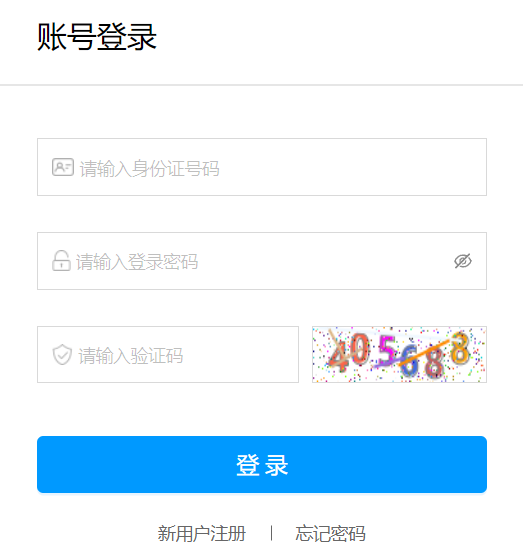Refresh the 405688 captcha image
This screenshot has width=523, height=559.
coord(399,354)
